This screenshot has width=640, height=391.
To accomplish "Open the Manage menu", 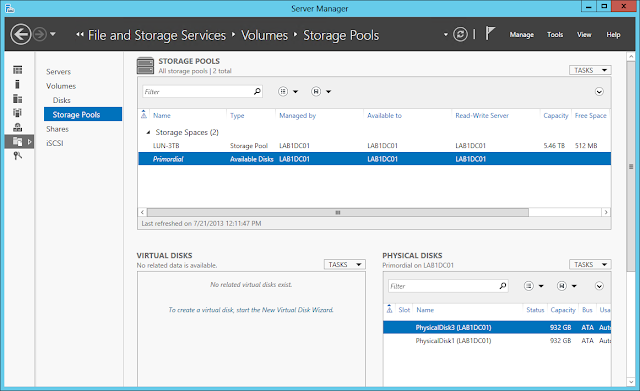I will [x=521, y=35].
